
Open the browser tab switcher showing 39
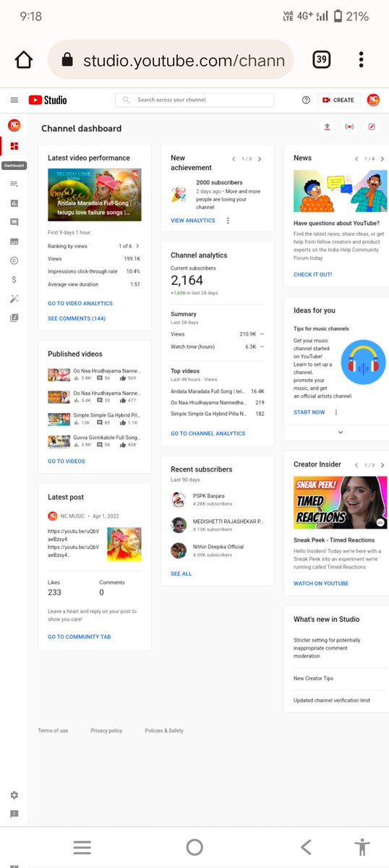[x=321, y=59]
